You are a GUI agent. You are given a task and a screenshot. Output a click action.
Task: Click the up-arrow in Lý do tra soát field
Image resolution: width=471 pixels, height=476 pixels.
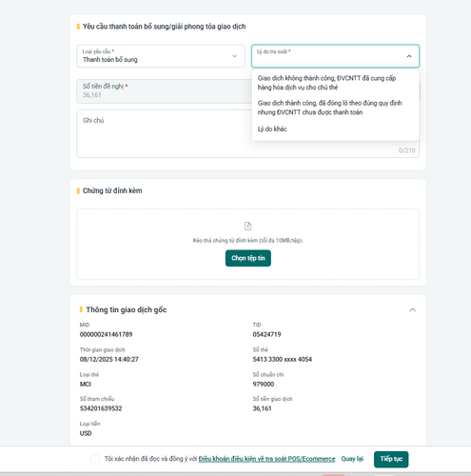409,56
